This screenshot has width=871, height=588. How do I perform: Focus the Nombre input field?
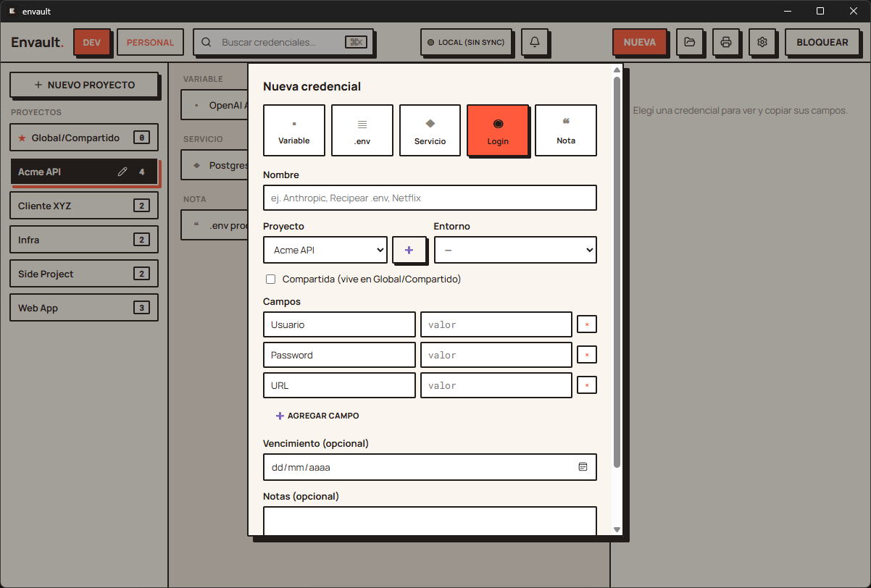[x=430, y=198]
